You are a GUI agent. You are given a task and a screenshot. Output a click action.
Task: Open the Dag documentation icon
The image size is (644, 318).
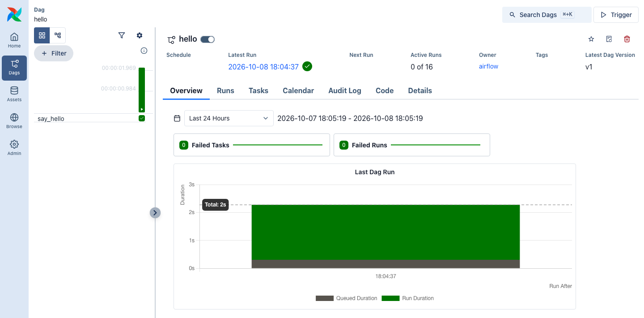(609, 39)
